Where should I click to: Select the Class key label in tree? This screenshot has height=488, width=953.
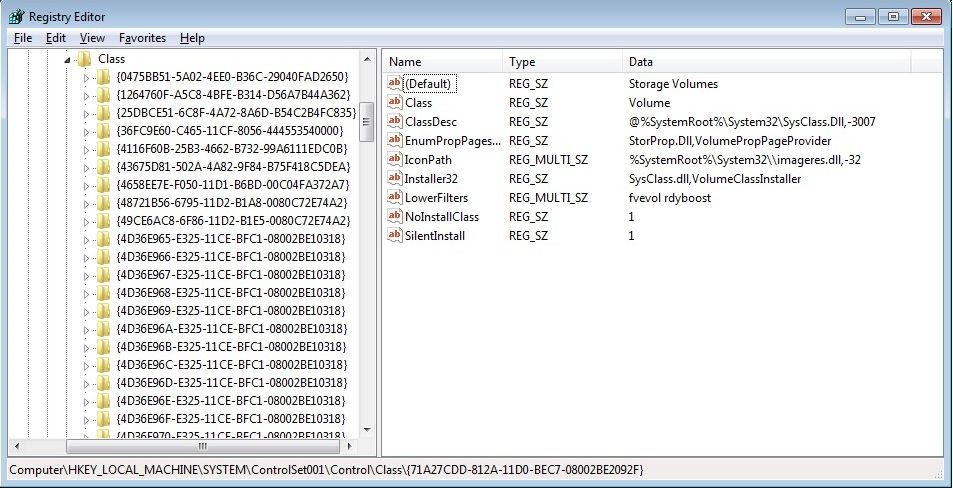click(x=111, y=59)
